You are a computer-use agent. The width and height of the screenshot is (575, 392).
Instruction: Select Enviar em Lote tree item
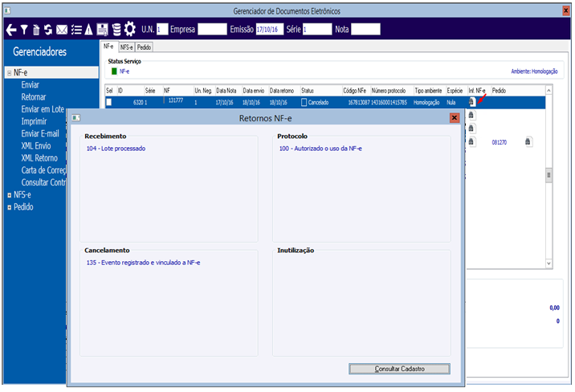tap(43, 109)
